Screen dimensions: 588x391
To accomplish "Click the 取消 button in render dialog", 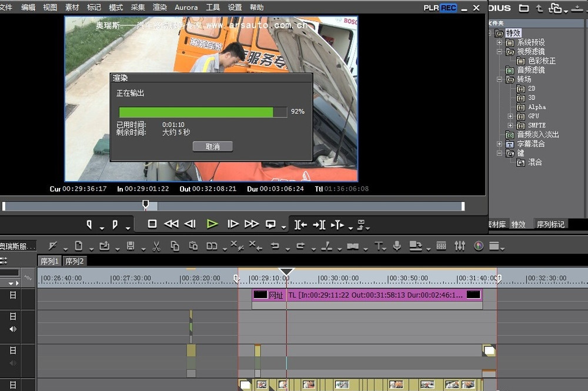I will click(x=212, y=146).
